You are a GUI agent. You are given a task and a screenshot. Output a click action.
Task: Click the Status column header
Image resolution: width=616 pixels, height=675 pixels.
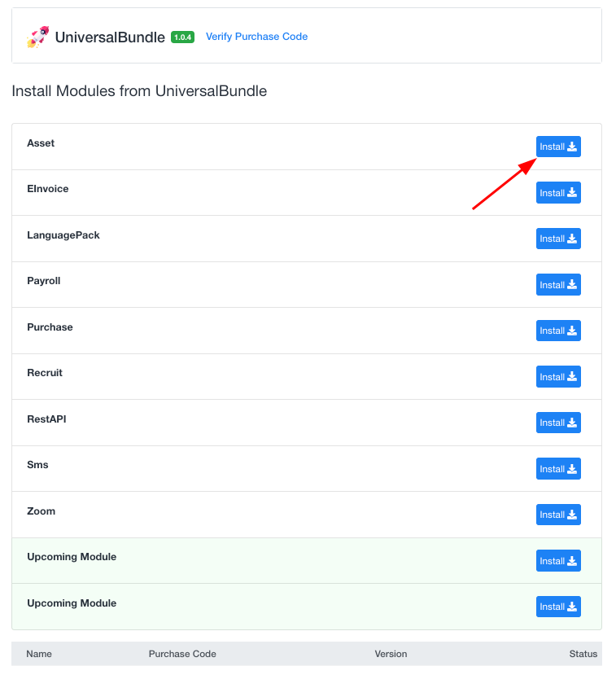pos(583,654)
